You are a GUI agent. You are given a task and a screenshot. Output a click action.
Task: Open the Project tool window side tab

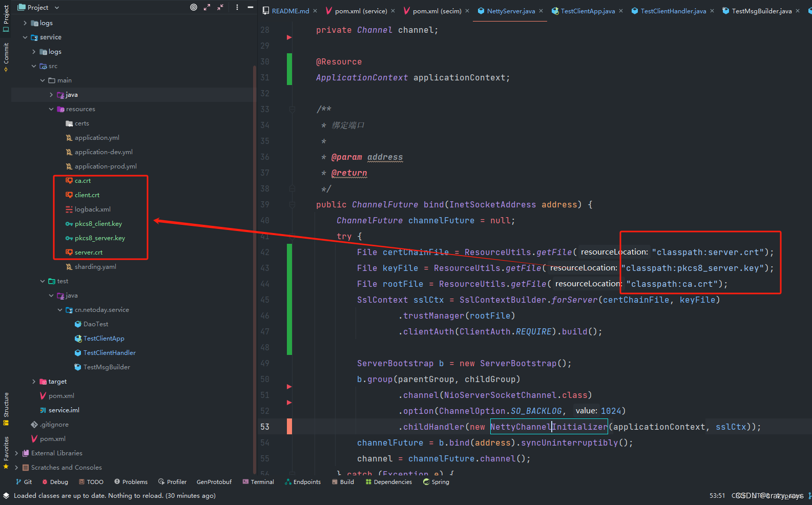click(6, 18)
